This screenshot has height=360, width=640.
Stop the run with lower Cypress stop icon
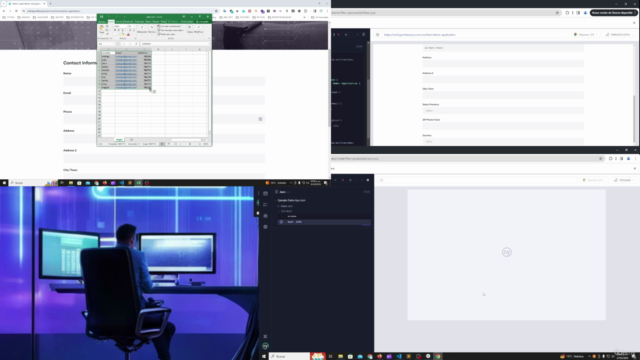(368, 180)
